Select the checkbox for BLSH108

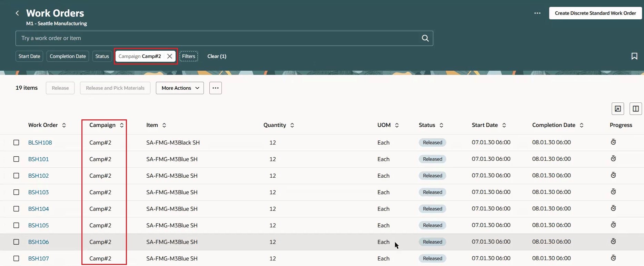16,142
